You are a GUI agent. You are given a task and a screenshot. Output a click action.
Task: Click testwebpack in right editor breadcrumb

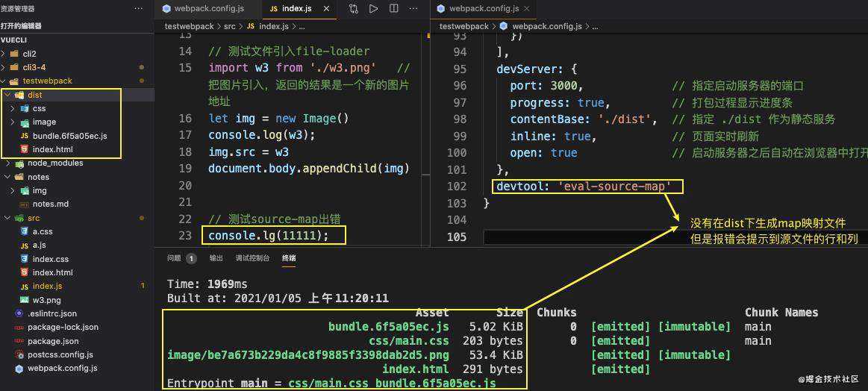(464, 26)
